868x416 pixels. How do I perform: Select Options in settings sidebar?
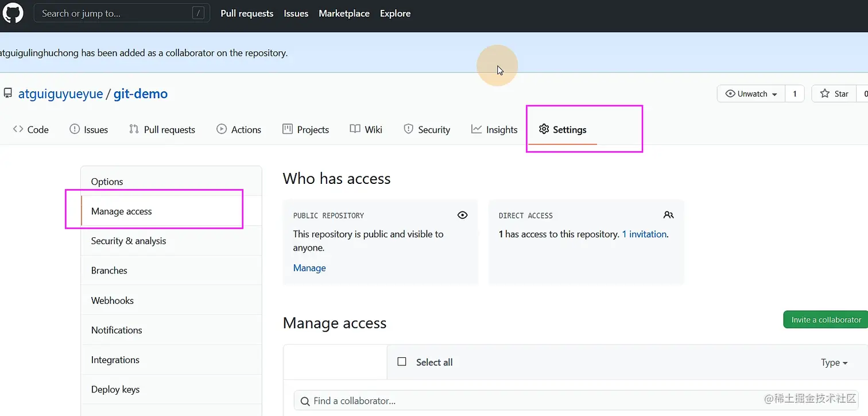pyautogui.click(x=171, y=182)
